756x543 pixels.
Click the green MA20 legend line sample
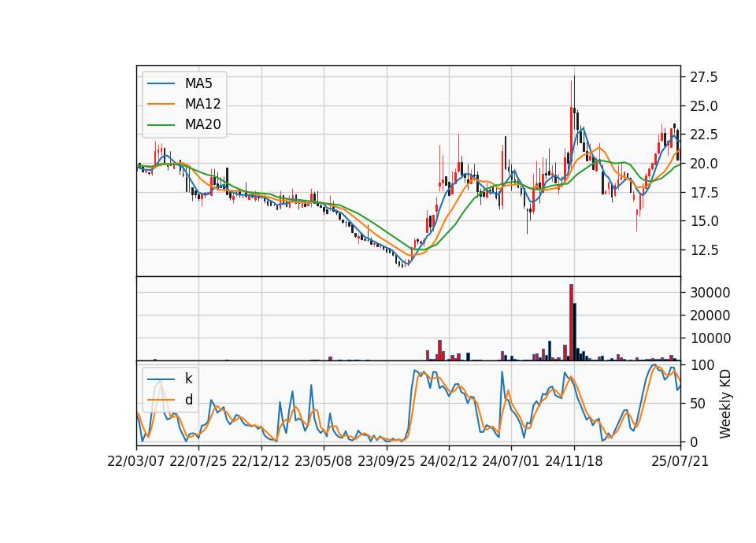click(x=161, y=125)
